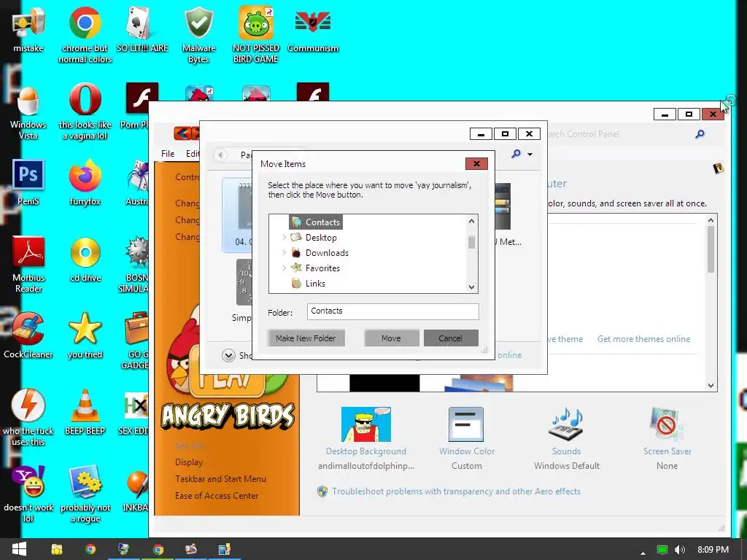Open the Display link in sidebar

(189, 462)
